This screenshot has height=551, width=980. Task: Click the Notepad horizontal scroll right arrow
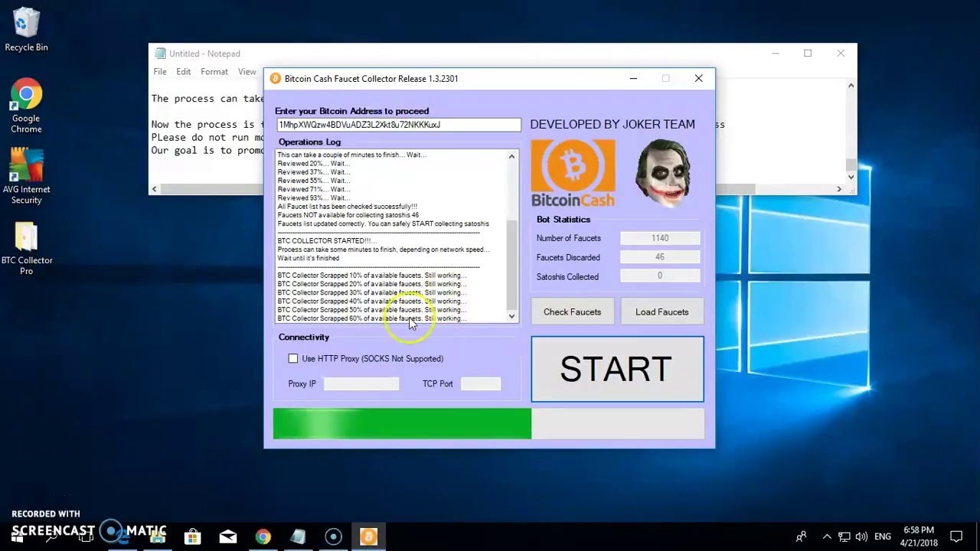coord(839,189)
